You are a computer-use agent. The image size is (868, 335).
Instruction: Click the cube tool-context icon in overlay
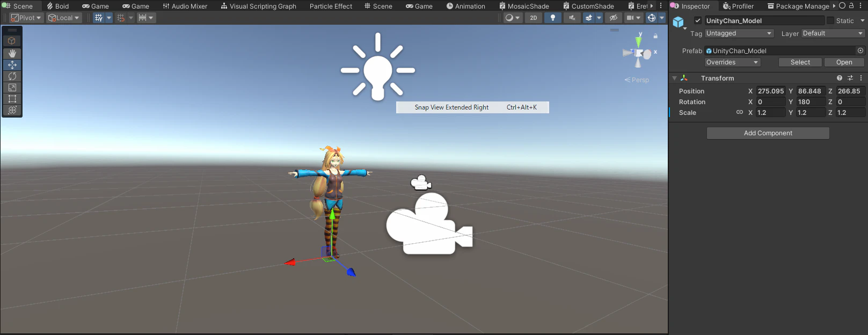tap(12, 41)
